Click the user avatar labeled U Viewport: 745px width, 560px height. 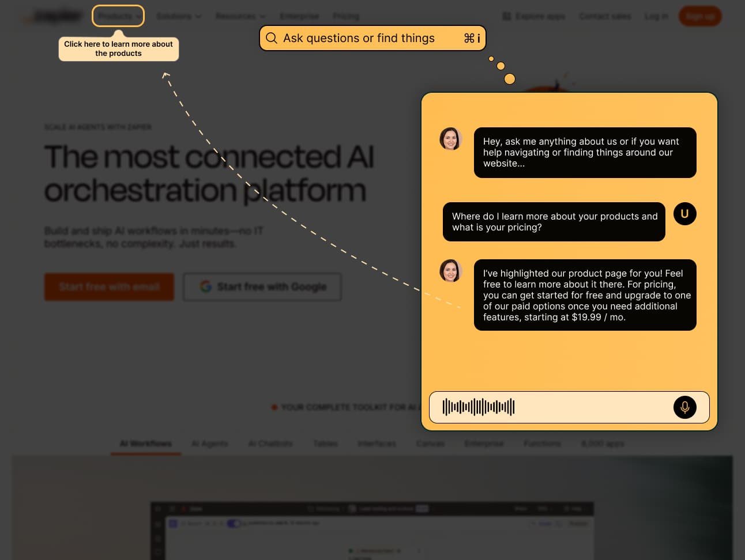(x=684, y=214)
